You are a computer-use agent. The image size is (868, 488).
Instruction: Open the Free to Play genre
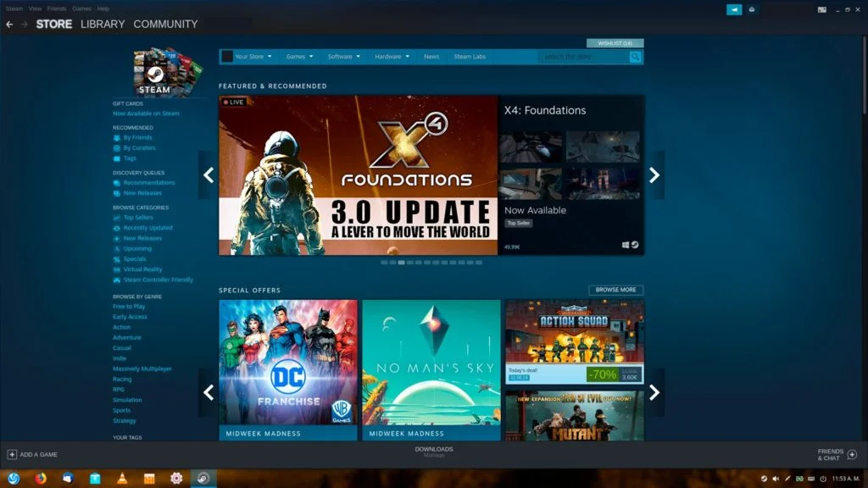(129, 307)
